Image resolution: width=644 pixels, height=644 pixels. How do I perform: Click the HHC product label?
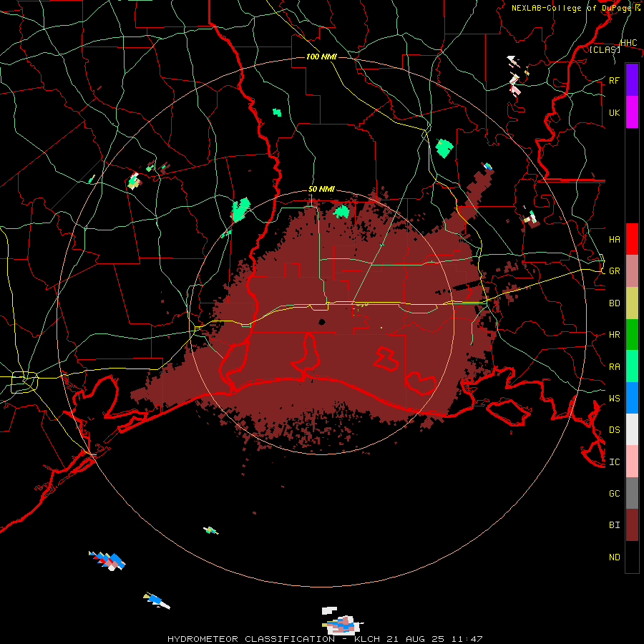(628, 43)
